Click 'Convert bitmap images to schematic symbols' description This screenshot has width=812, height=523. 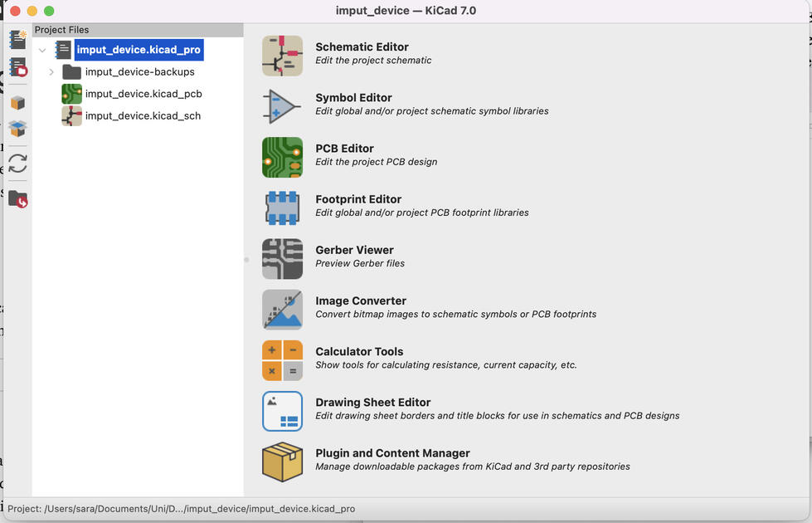(x=455, y=314)
